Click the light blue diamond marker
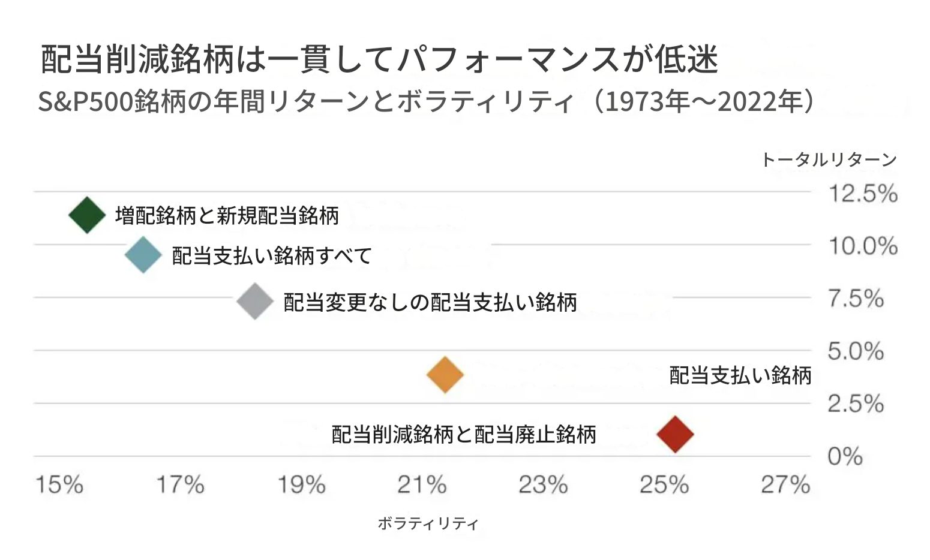Screen dimensions: 930x560 coord(143,255)
